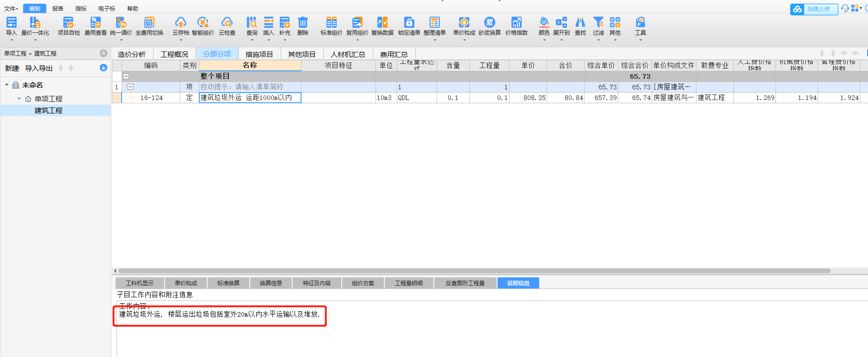Open dropdown arrow under 导入

(11, 40)
